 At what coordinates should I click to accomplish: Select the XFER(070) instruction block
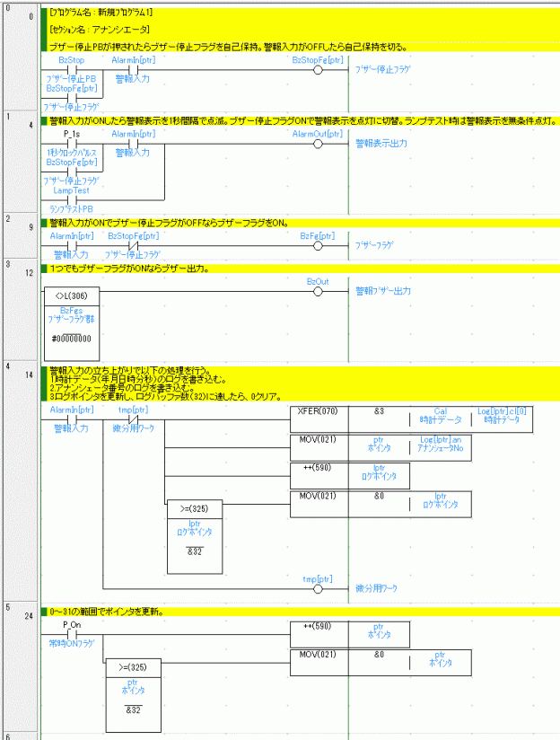(x=411, y=419)
